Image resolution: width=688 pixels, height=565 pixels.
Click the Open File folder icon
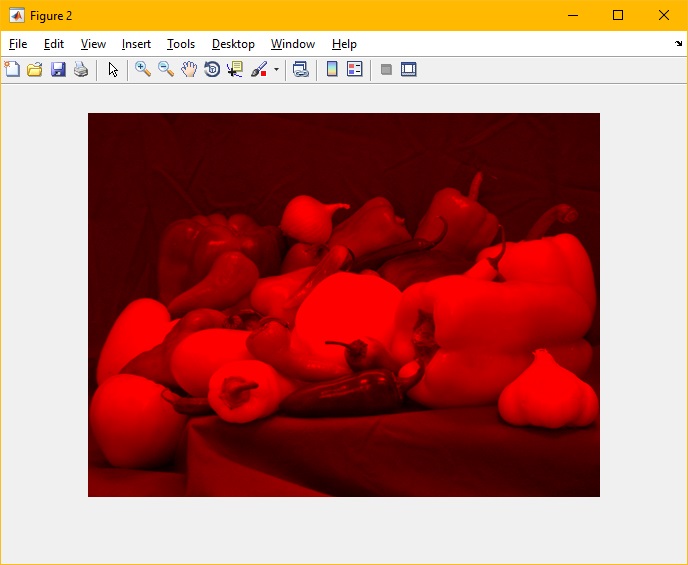(x=35, y=69)
